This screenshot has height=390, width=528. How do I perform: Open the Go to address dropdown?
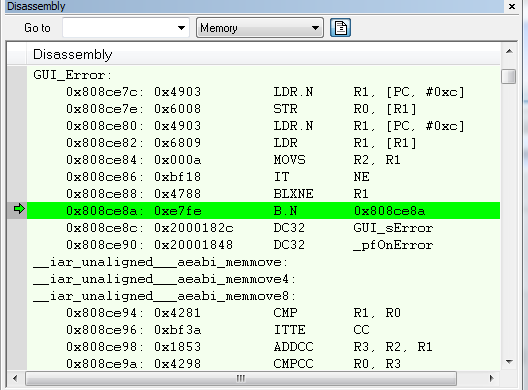pyautogui.click(x=181, y=28)
